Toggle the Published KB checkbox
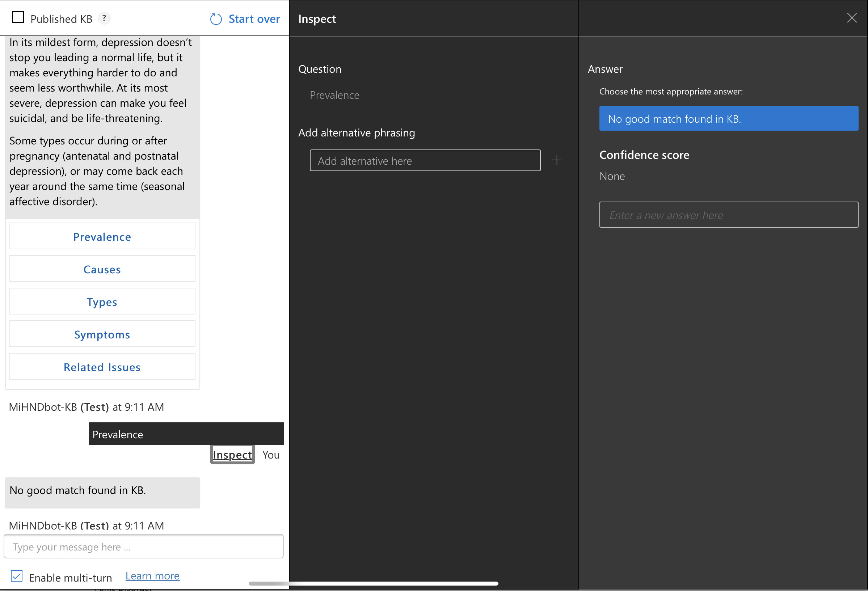 coord(18,17)
